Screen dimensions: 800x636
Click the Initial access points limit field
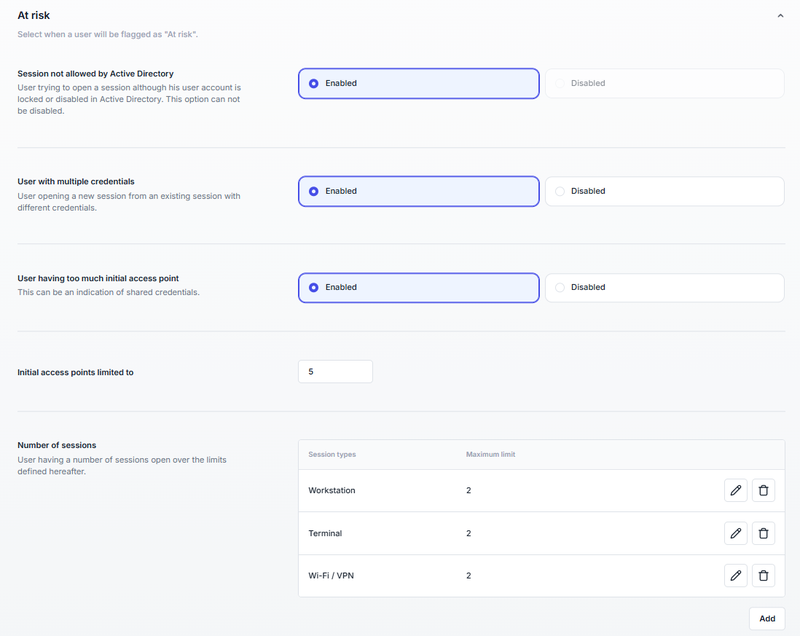[x=335, y=372]
